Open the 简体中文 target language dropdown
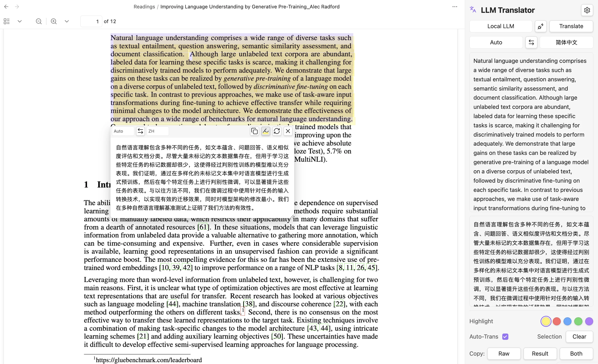 (x=566, y=42)
